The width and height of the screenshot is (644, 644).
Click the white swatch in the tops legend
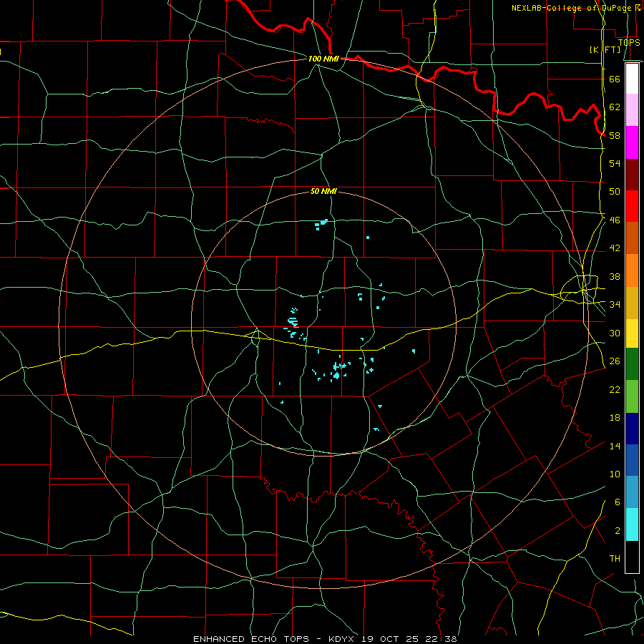tap(632, 79)
